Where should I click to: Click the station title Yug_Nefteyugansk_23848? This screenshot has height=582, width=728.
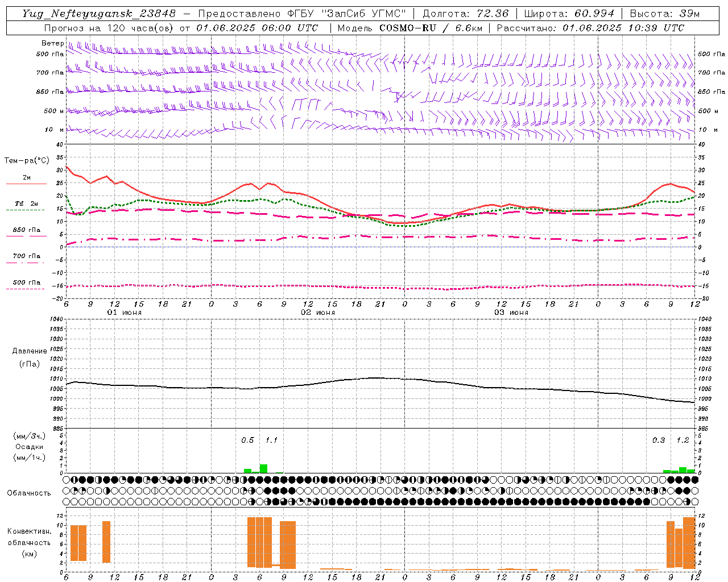(99, 14)
